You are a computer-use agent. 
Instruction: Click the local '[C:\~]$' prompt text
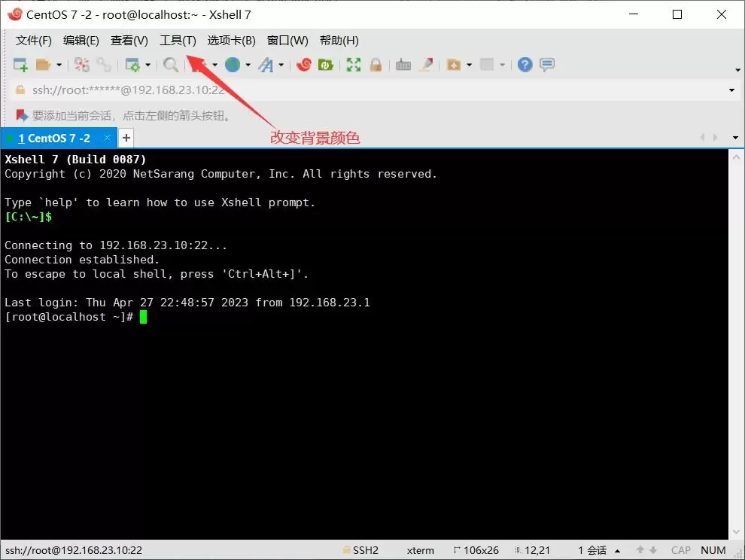pos(29,217)
